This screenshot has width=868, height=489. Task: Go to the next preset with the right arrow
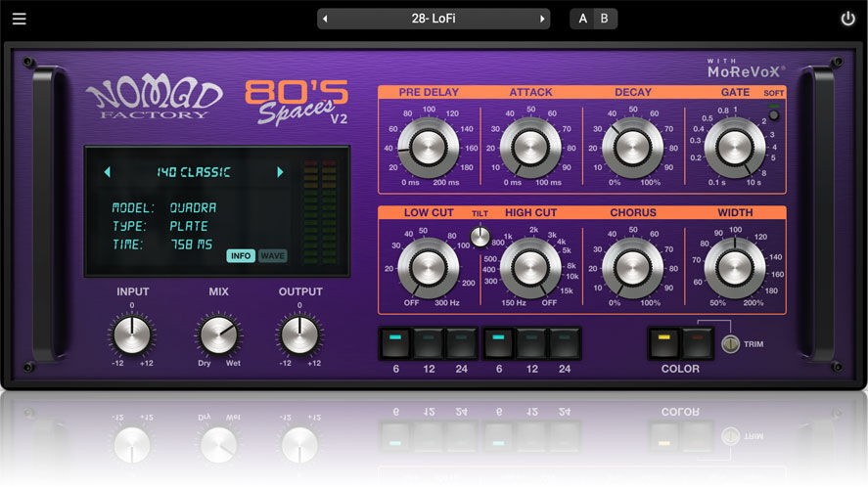click(x=542, y=19)
